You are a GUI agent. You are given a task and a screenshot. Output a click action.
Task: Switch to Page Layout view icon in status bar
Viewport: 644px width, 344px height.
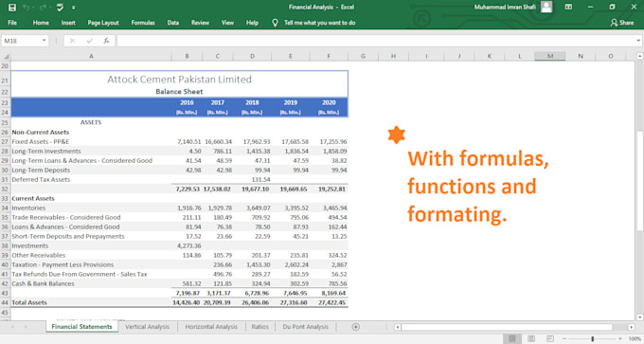[531, 338]
